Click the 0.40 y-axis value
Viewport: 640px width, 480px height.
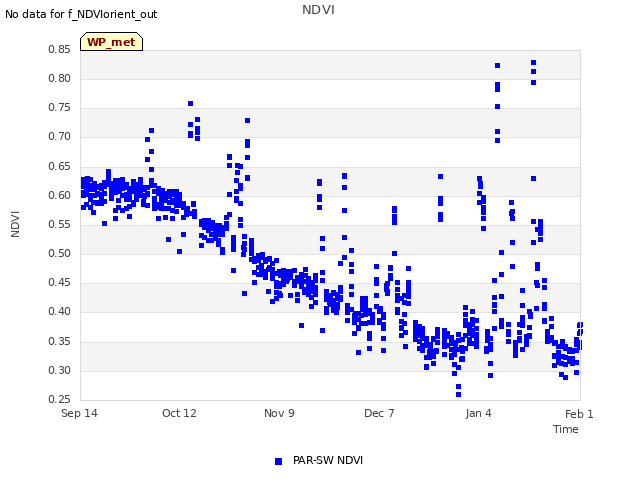[x=59, y=311]
